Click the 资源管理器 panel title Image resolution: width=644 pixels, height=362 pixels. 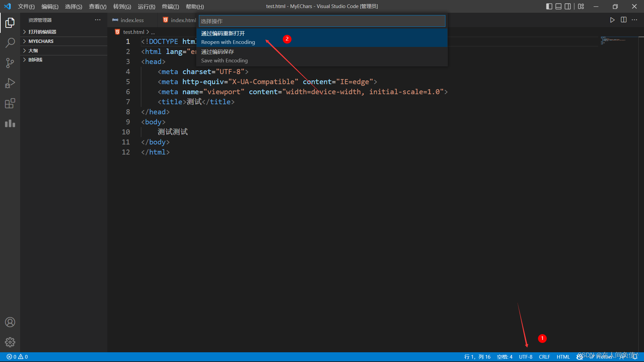pos(40,20)
